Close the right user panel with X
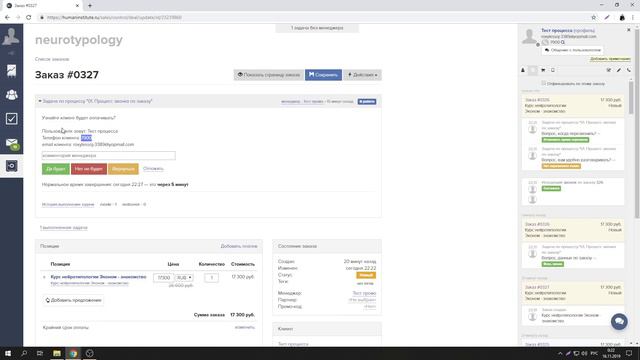This screenshot has height=360, width=640. pyautogui.click(x=629, y=30)
